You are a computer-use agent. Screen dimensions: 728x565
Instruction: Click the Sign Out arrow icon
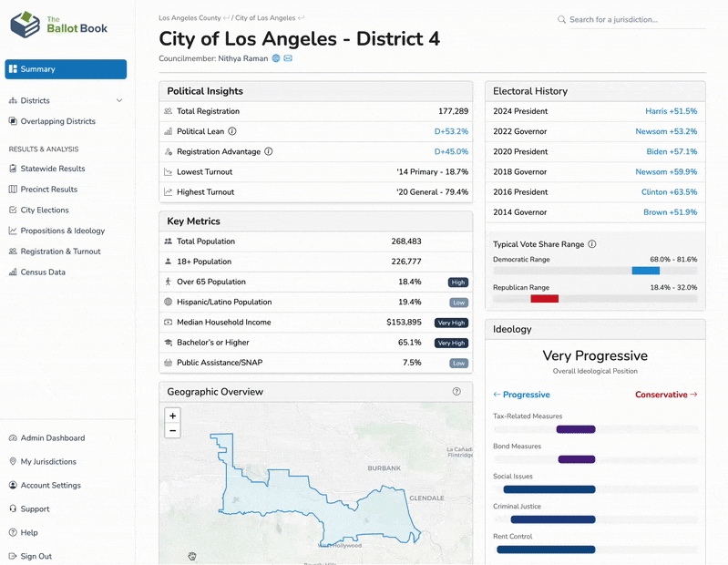tap(13, 556)
